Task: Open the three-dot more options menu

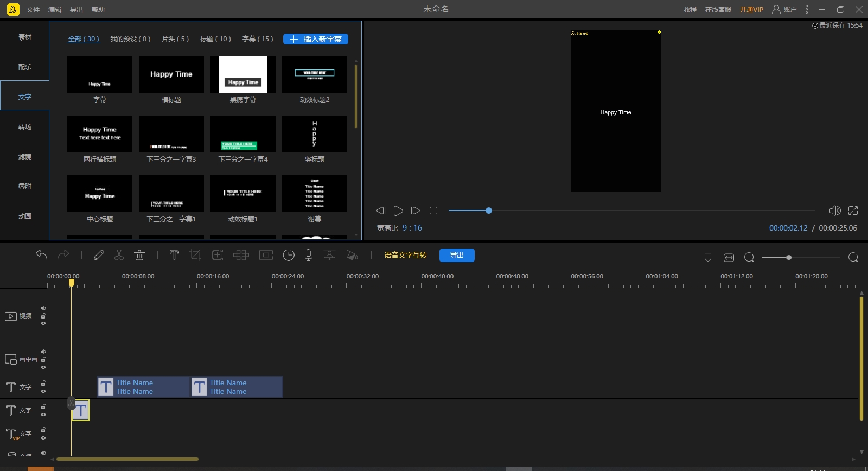Action: pos(807,9)
